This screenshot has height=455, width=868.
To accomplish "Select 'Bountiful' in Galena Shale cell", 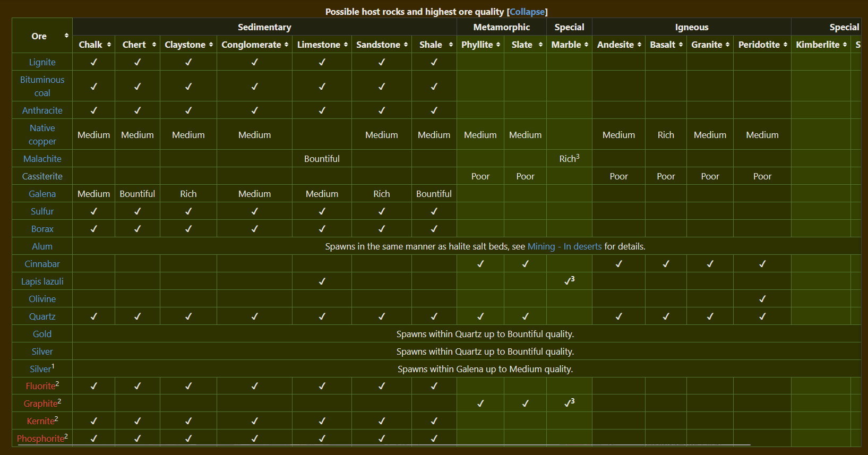I will pyautogui.click(x=434, y=194).
